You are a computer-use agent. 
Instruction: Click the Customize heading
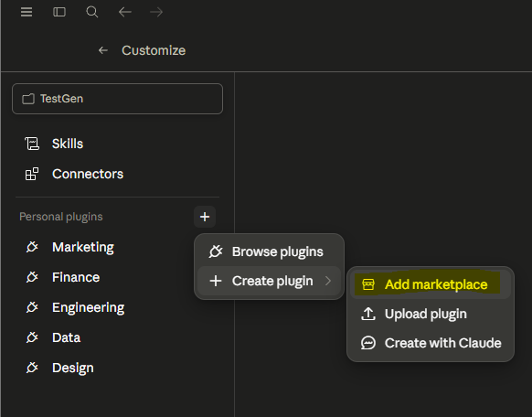154,50
